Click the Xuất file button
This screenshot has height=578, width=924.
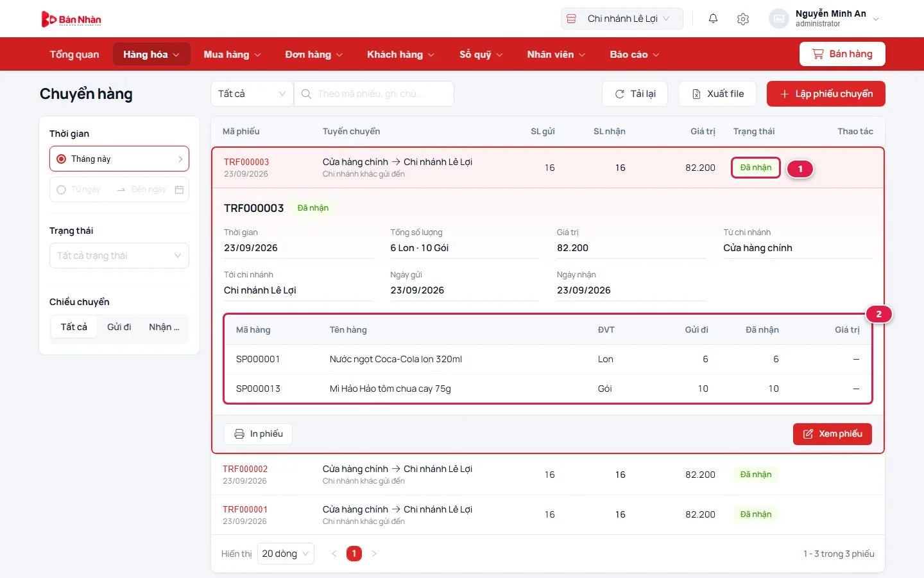717,94
